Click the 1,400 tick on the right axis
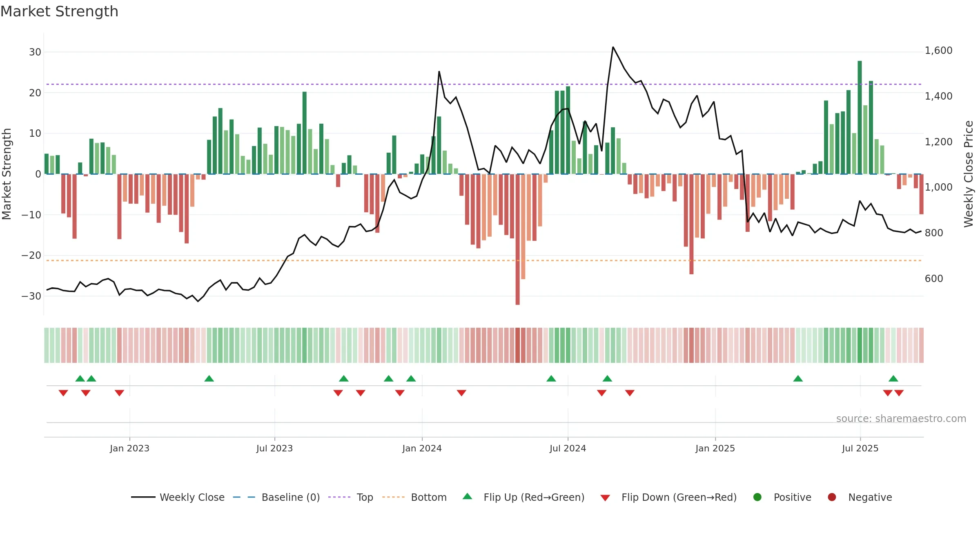 point(938,96)
